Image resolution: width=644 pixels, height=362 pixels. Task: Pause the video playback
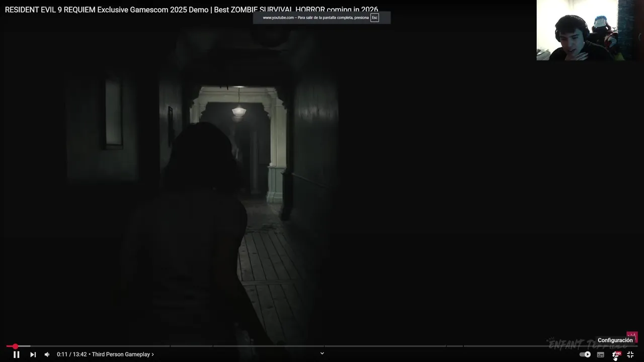pos(16,354)
